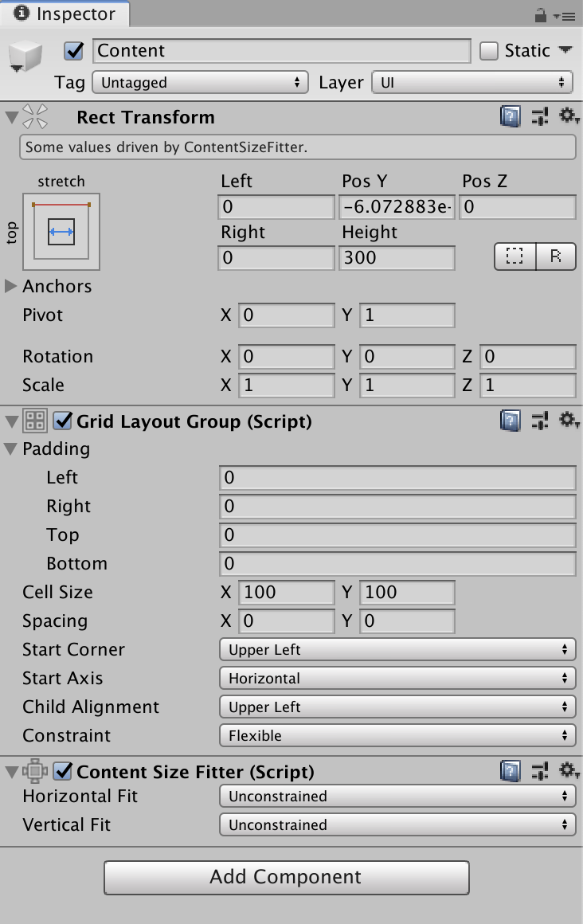This screenshot has width=583, height=924.
Task: Open the Inspector panel options menu
Action: [x=567, y=15]
